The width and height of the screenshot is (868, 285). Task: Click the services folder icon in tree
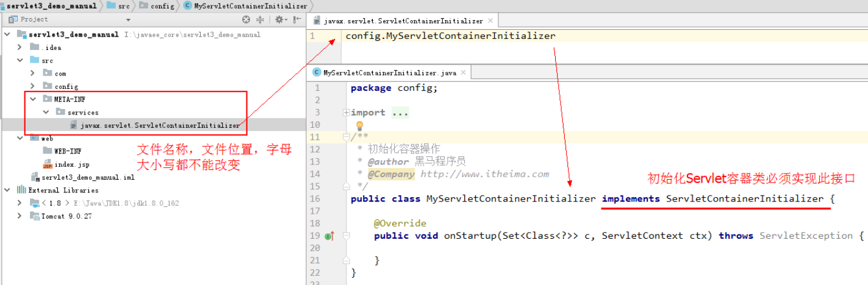[x=60, y=112]
